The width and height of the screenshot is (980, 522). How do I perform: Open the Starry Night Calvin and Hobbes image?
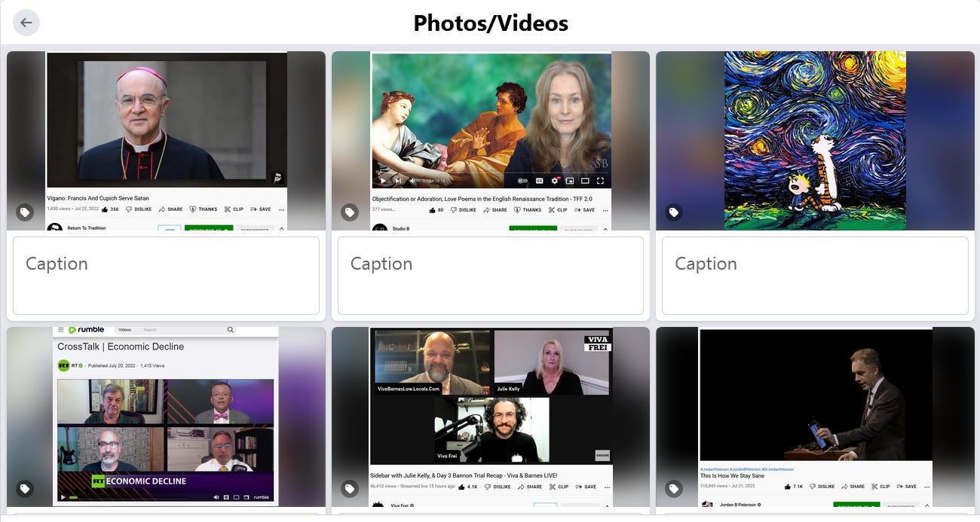815,141
